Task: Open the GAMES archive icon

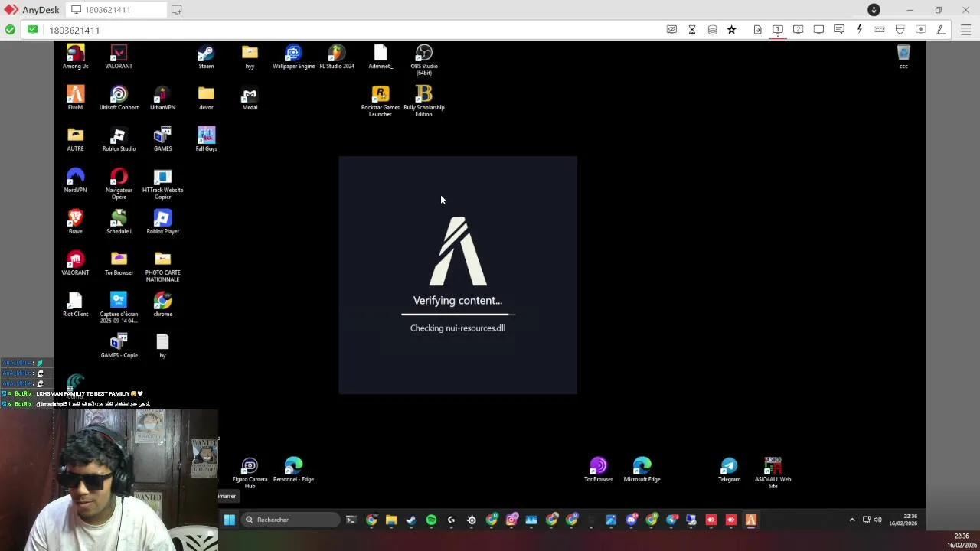Action: pyautogui.click(x=162, y=140)
